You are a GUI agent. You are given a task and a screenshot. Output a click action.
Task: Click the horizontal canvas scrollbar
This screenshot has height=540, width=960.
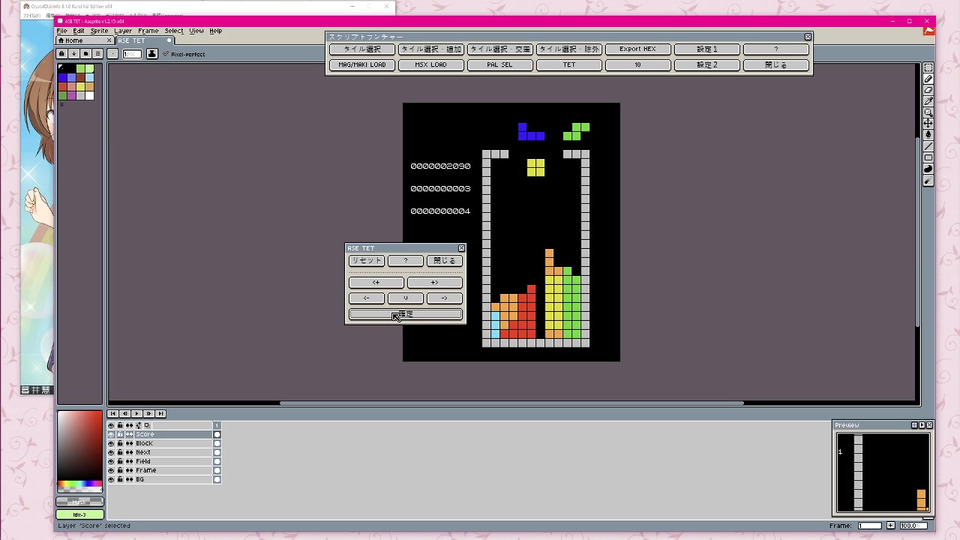512,403
